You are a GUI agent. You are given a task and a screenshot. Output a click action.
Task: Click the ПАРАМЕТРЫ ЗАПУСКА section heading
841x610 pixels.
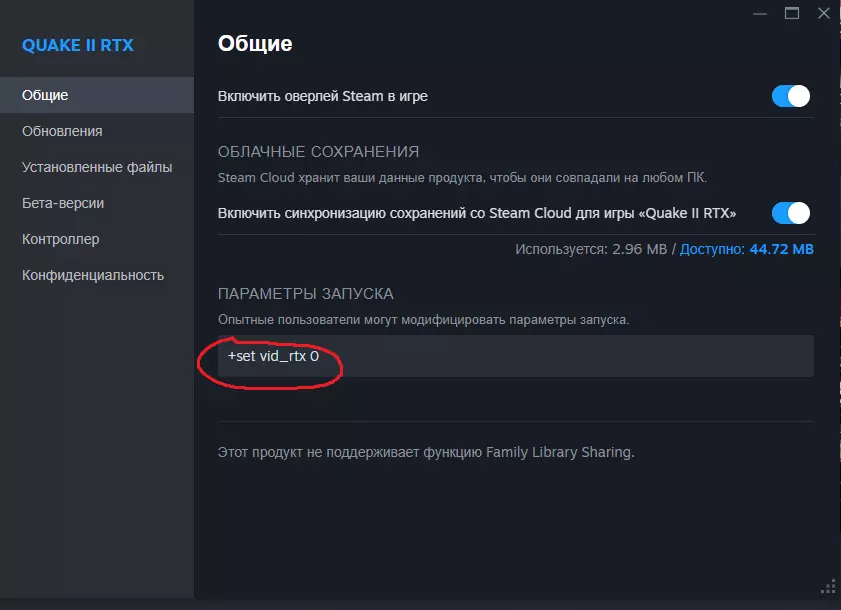pyautogui.click(x=305, y=294)
